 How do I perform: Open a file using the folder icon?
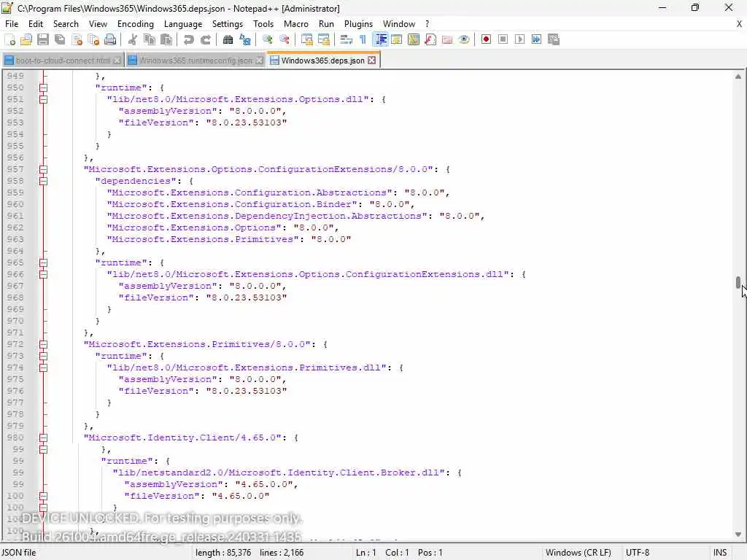point(26,39)
